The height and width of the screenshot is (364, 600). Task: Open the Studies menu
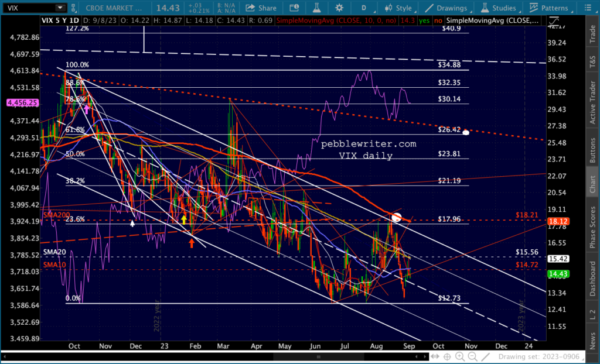(x=502, y=8)
